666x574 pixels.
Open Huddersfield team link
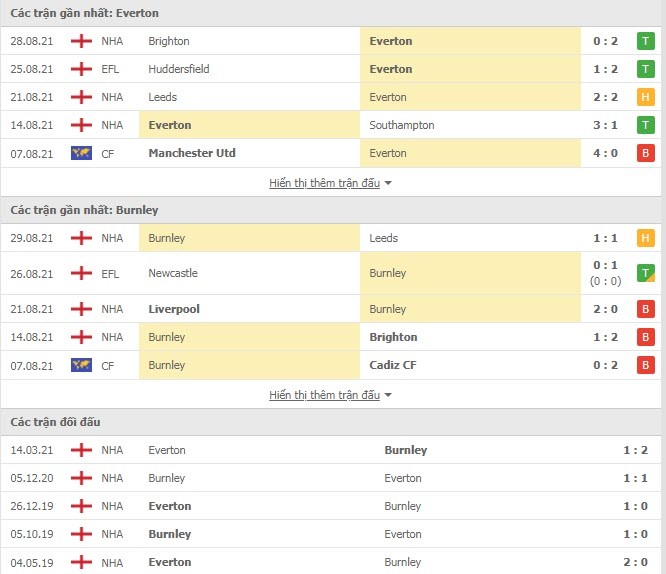[x=179, y=69]
